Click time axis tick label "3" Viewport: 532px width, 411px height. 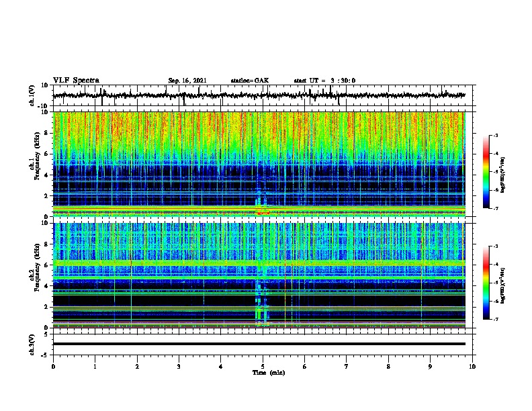pos(179,367)
